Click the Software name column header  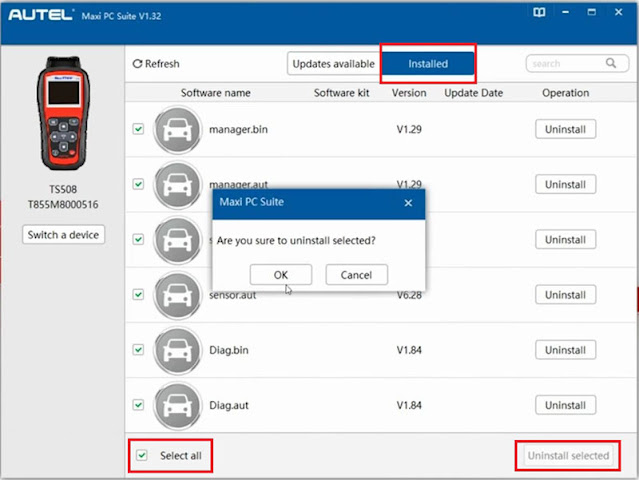tap(216, 93)
